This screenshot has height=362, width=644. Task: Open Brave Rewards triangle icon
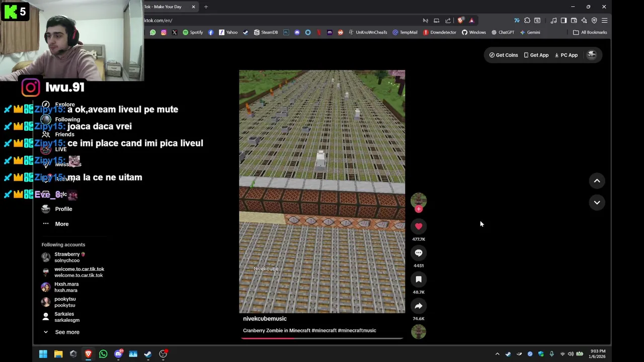click(x=471, y=21)
